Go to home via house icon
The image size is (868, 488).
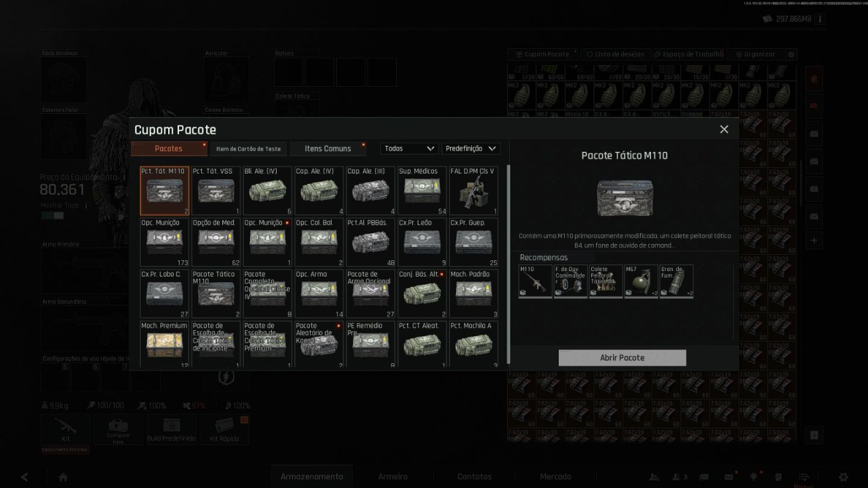(x=63, y=477)
